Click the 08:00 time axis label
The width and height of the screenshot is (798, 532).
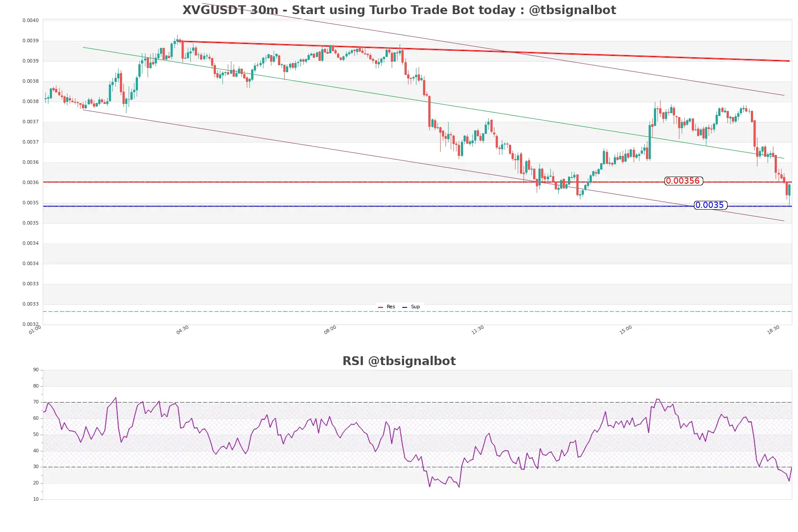pyautogui.click(x=330, y=330)
